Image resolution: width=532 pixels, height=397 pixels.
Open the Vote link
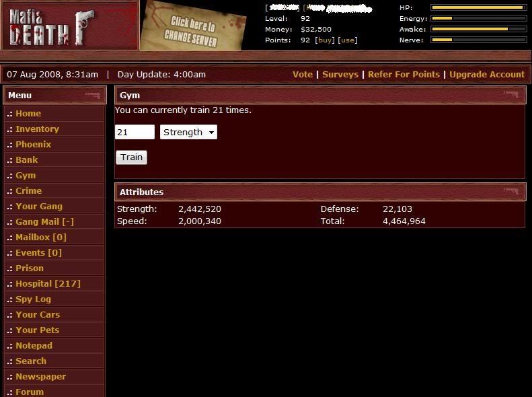(x=303, y=75)
